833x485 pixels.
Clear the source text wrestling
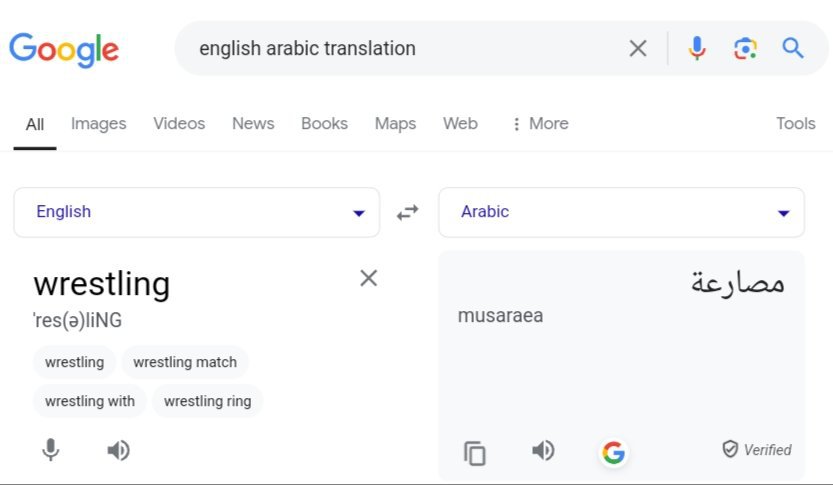pyautogui.click(x=369, y=278)
